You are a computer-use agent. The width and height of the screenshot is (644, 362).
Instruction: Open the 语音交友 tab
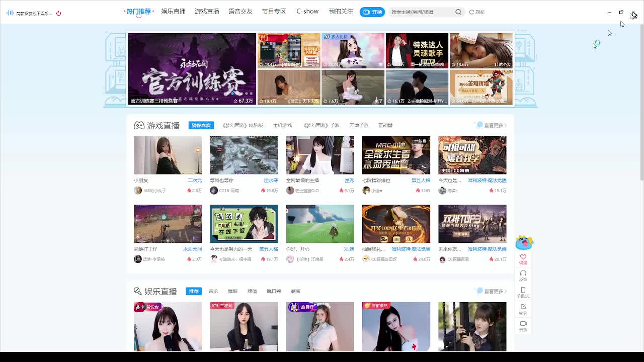(240, 11)
